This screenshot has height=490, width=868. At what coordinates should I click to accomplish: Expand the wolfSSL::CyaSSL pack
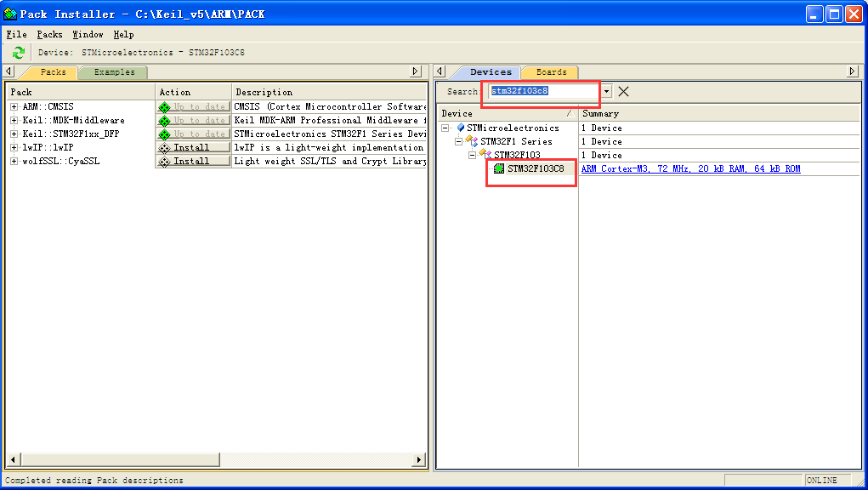coord(14,162)
